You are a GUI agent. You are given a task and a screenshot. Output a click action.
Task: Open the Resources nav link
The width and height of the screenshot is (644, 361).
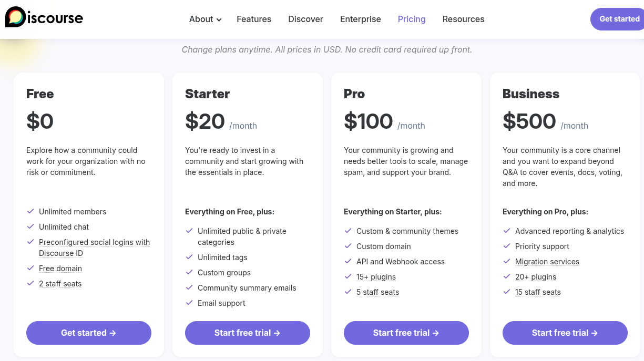click(463, 19)
